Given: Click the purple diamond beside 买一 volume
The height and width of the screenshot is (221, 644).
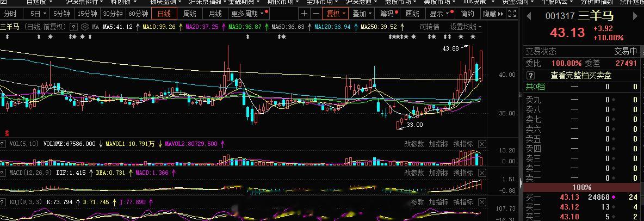Looking at the screenshot, I should [x=614, y=197].
